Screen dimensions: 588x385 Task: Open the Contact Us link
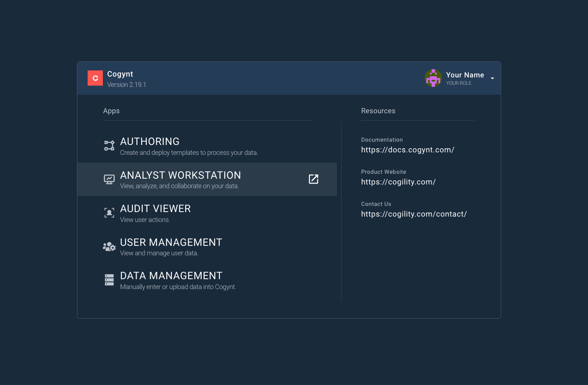pyautogui.click(x=414, y=214)
